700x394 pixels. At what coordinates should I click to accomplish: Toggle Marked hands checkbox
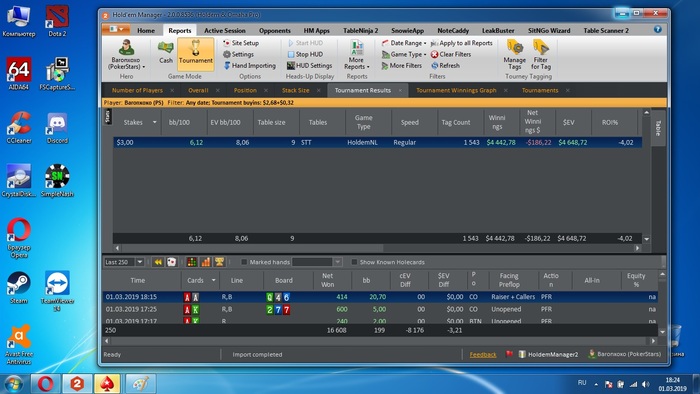pos(244,262)
